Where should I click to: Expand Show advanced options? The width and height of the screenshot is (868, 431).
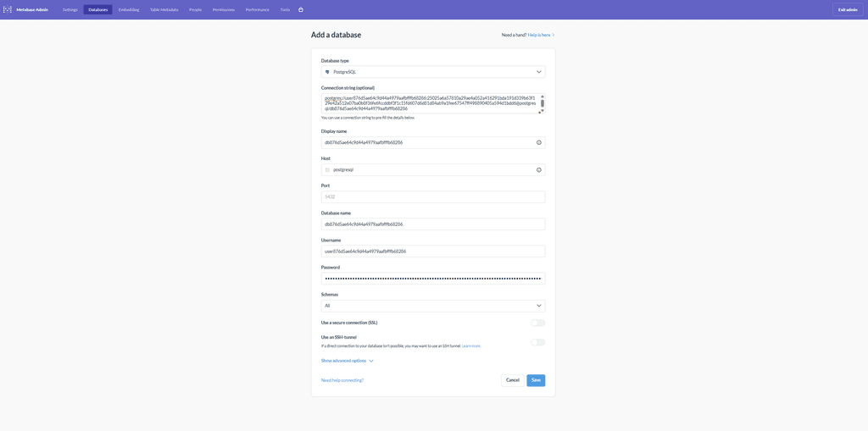pyautogui.click(x=347, y=361)
